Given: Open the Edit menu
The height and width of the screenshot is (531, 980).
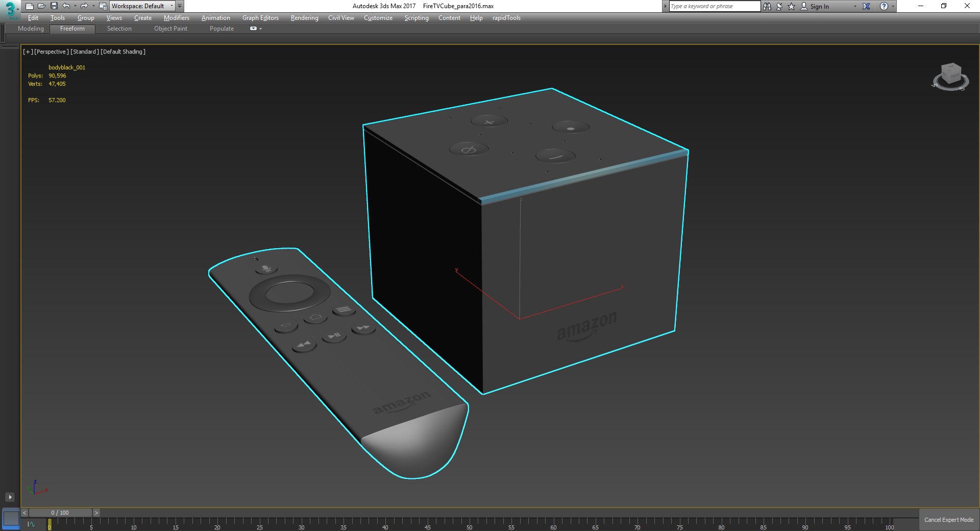Looking at the screenshot, I should (x=33, y=18).
